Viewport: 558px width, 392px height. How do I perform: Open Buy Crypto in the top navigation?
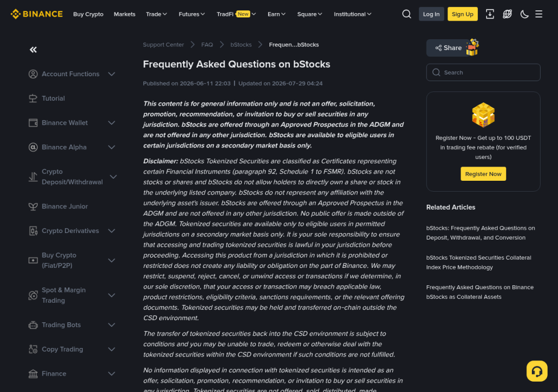point(88,14)
